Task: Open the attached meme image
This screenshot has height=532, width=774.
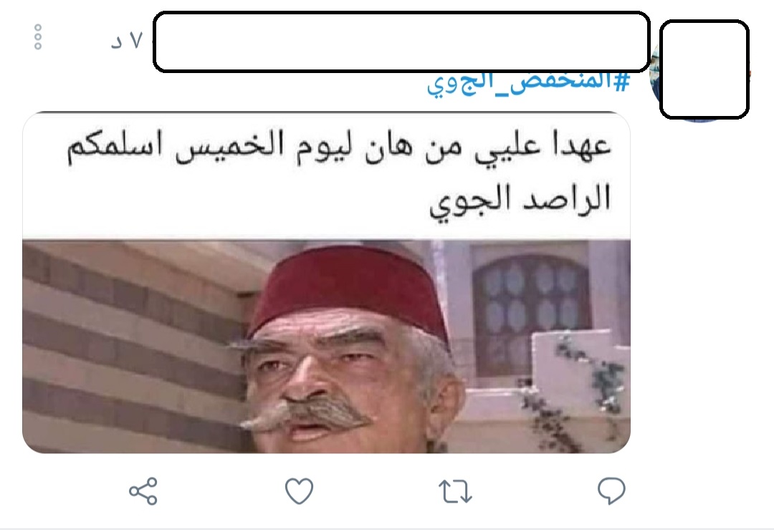Action: coord(326,283)
